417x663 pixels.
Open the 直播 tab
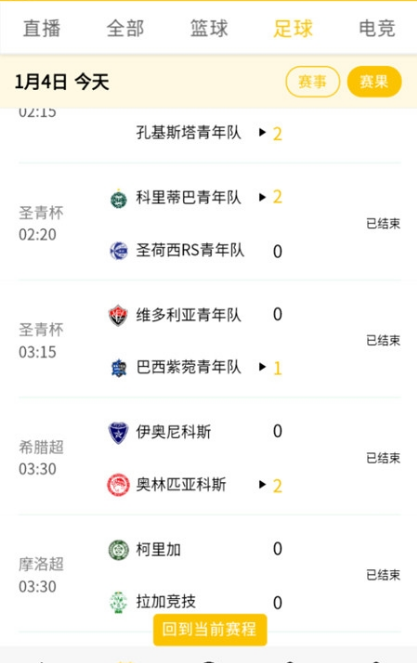(x=42, y=29)
